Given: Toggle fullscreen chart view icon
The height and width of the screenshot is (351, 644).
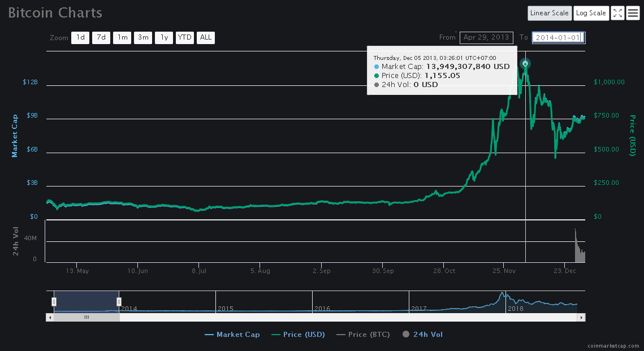Looking at the screenshot, I should (617, 13).
